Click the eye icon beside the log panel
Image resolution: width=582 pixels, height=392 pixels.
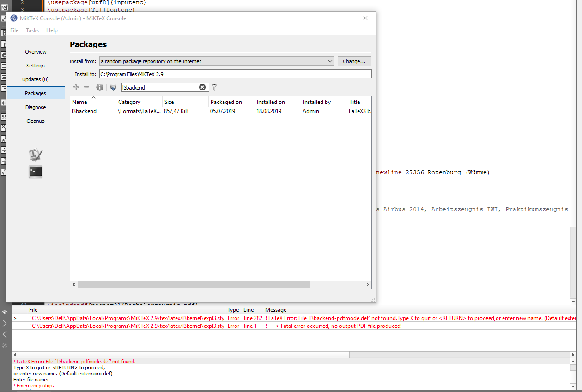(5, 312)
